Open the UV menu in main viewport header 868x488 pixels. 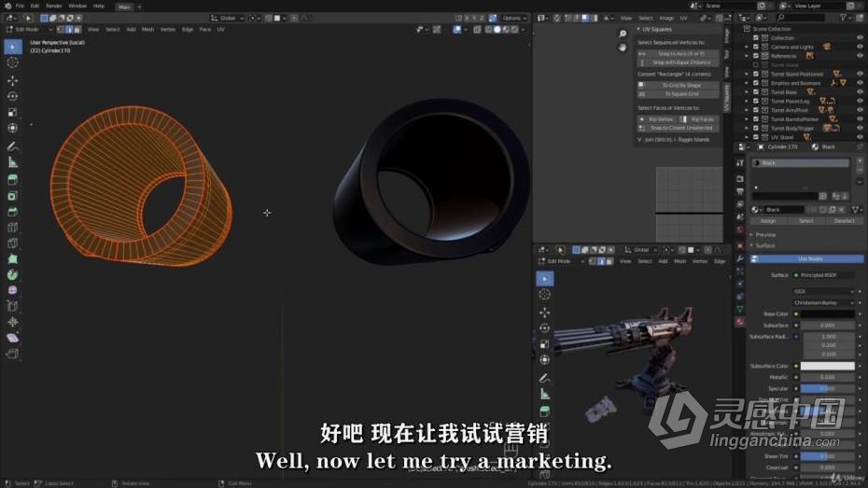pos(221,29)
